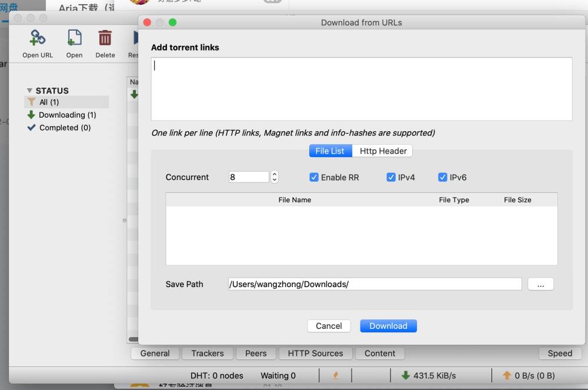
Task: Click the orange upload speed arrow
Action: pyautogui.click(x=507, y=375)
